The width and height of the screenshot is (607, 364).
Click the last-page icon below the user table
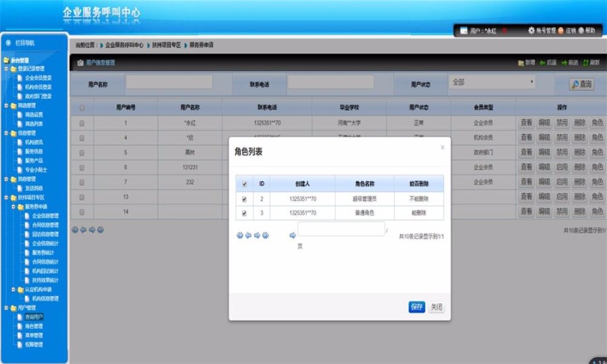pyautogui.click(x=100, y=230)
